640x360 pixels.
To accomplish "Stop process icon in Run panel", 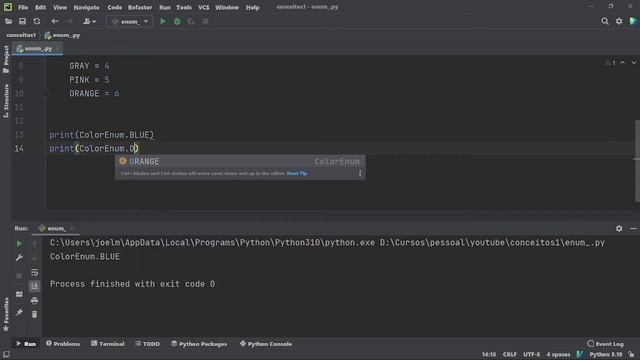I will click(19, 276).
